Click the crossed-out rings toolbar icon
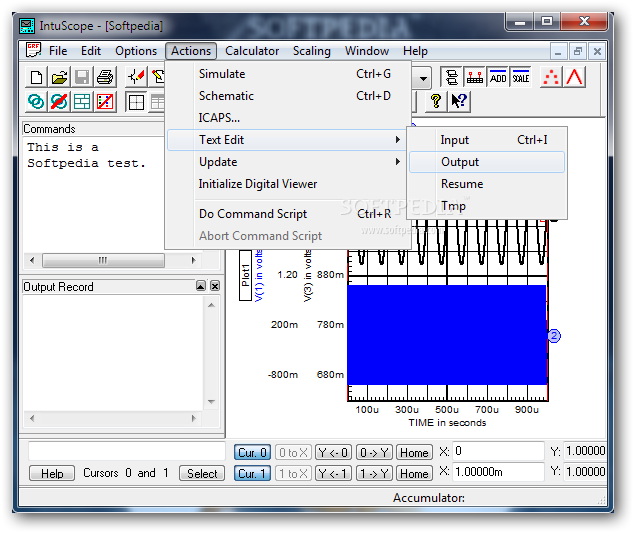 pyautogui.click(x=59, y=102)
